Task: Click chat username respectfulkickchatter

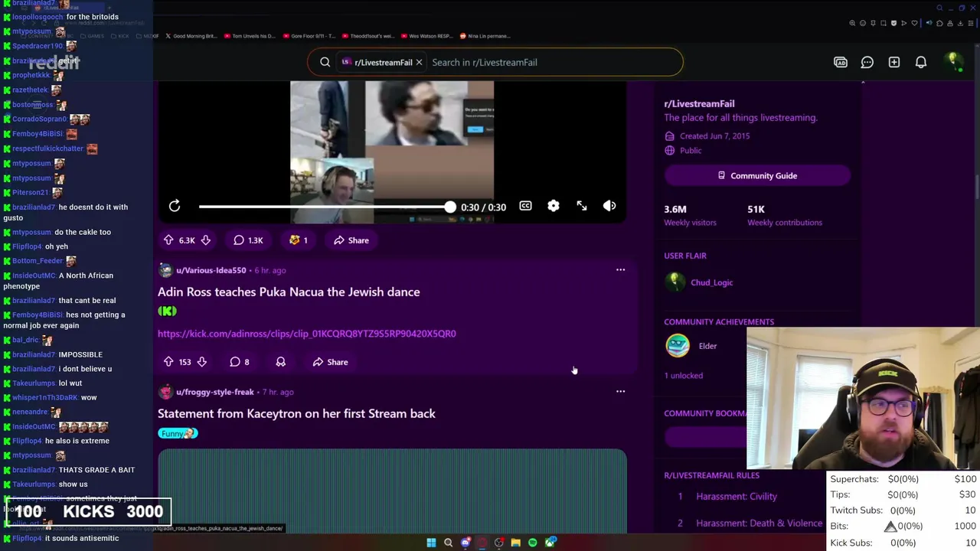Action: pos(47,148)
